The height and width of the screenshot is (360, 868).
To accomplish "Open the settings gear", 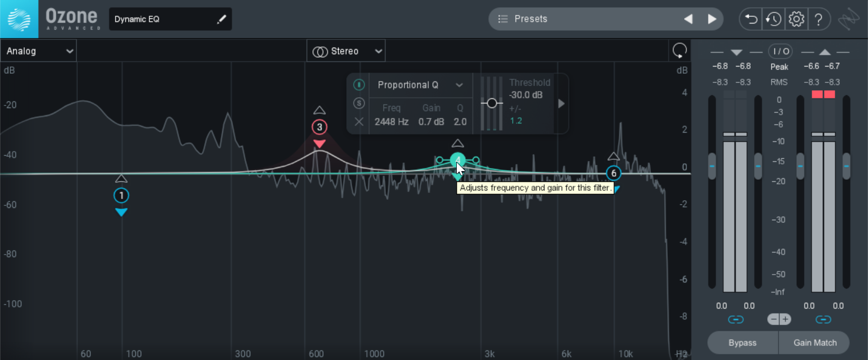I will [x=796, y=19].
